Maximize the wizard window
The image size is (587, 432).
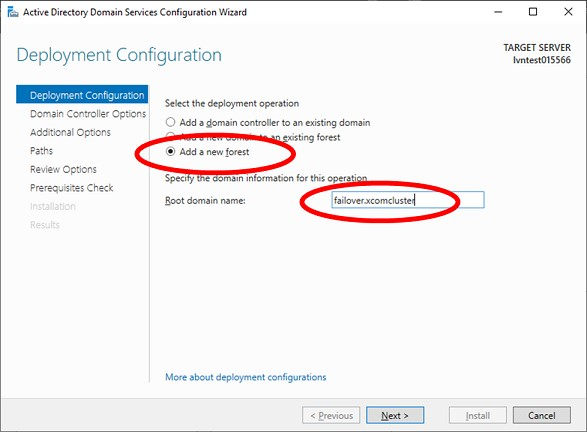pos(533,12)
